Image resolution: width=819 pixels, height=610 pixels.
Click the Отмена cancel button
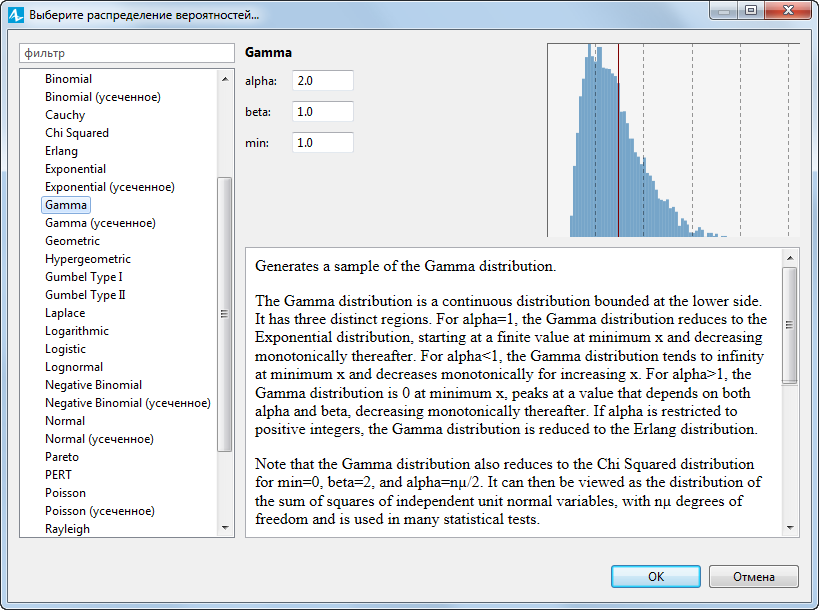coord(753,577)
